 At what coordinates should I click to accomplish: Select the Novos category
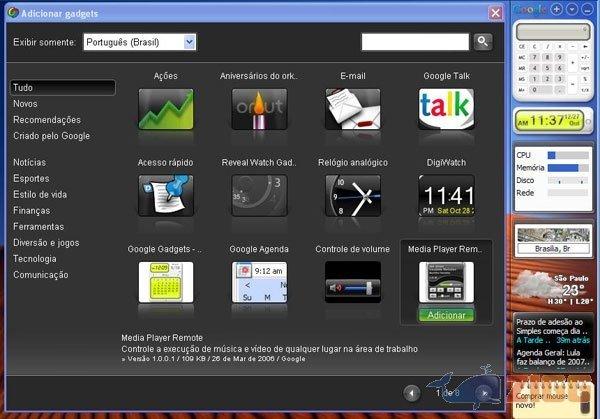26,104
